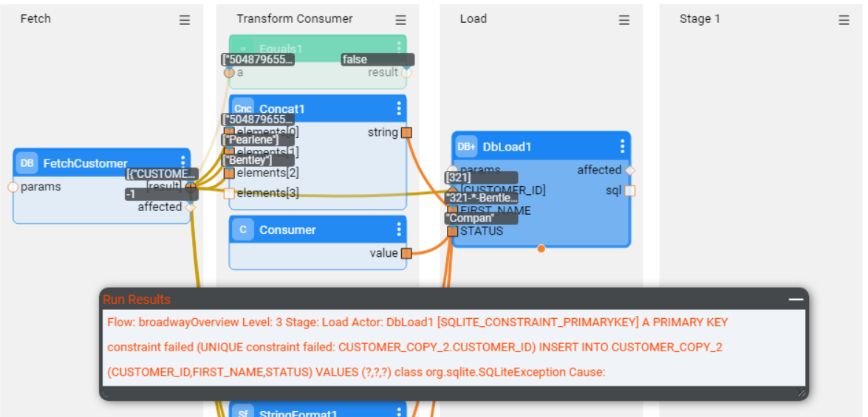Click the StringFormat1 Sf actor icon
This screenshot has height=417, width=868.
click(243, 412)
